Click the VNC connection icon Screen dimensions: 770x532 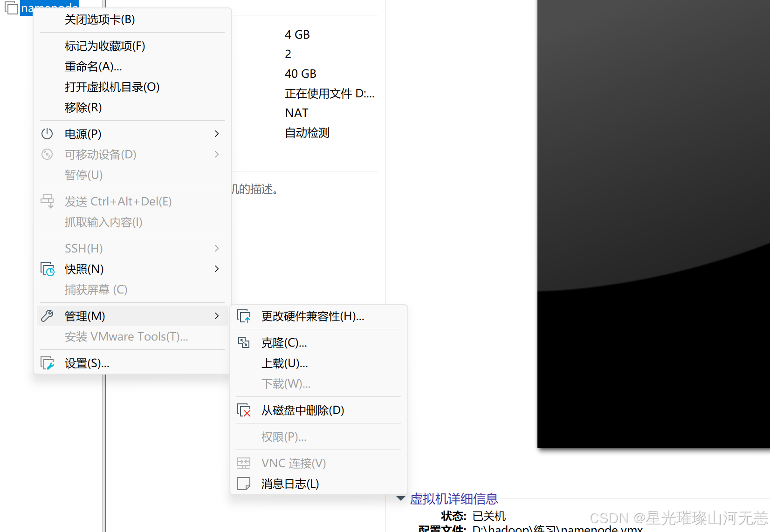(244, 463)
